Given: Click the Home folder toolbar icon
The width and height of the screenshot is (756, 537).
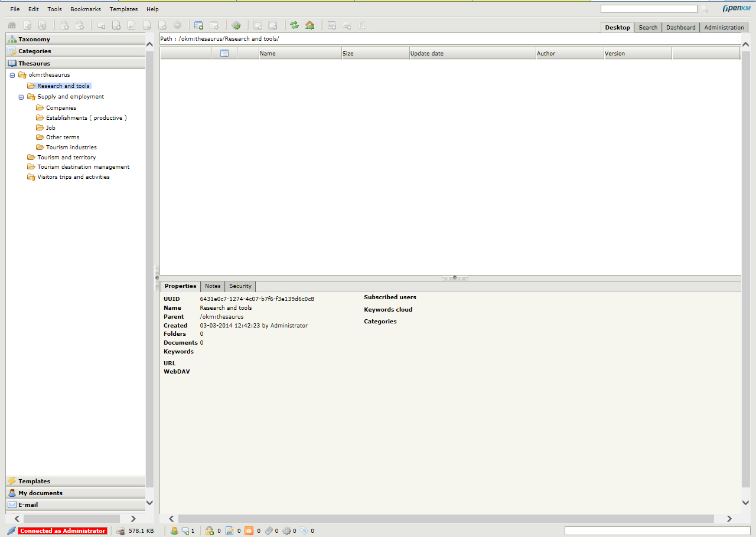Looking at the screenshot, I should point(309,25).
